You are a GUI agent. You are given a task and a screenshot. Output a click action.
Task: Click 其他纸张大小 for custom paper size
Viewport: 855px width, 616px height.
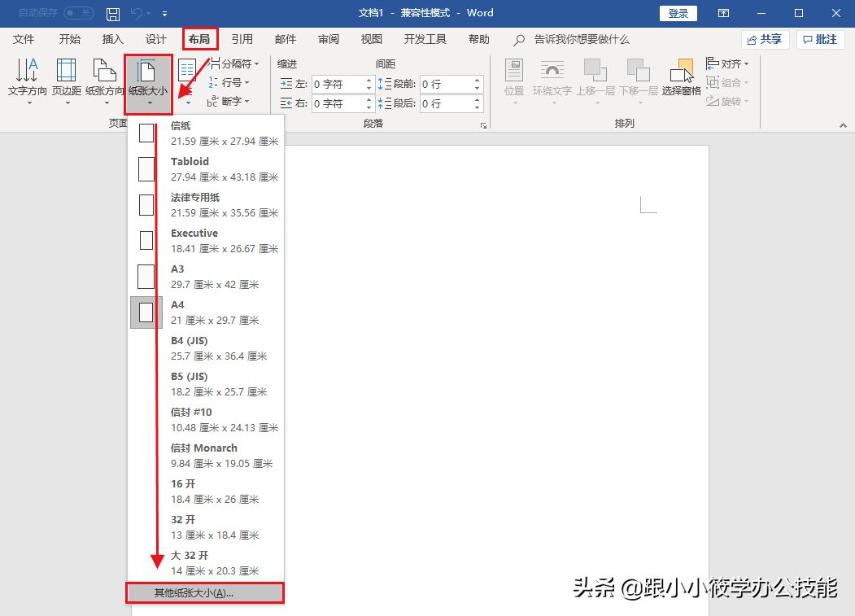point(204,592)
